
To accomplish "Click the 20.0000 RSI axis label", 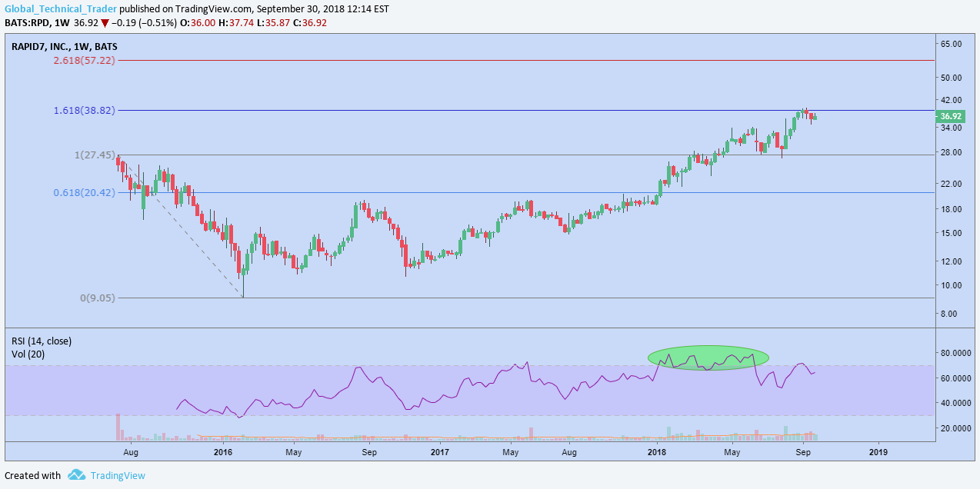I will [x=955, y=428].
